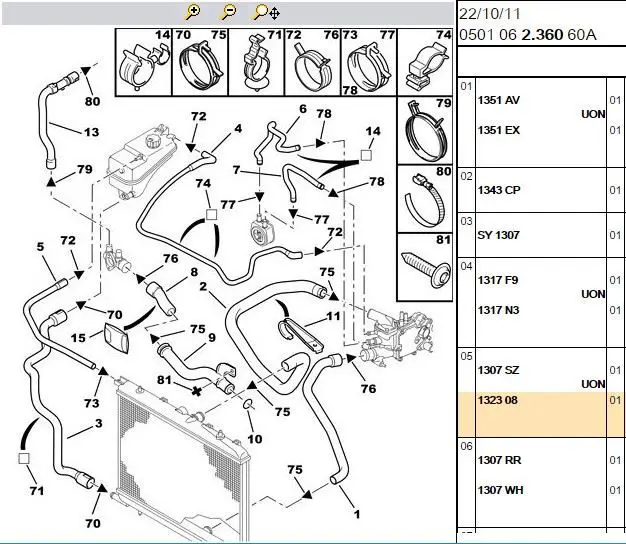Image resolution: width=626 pixels, height=544 pixels.
Task: Click clip thumbnail numbered 71
Action: 254,62
